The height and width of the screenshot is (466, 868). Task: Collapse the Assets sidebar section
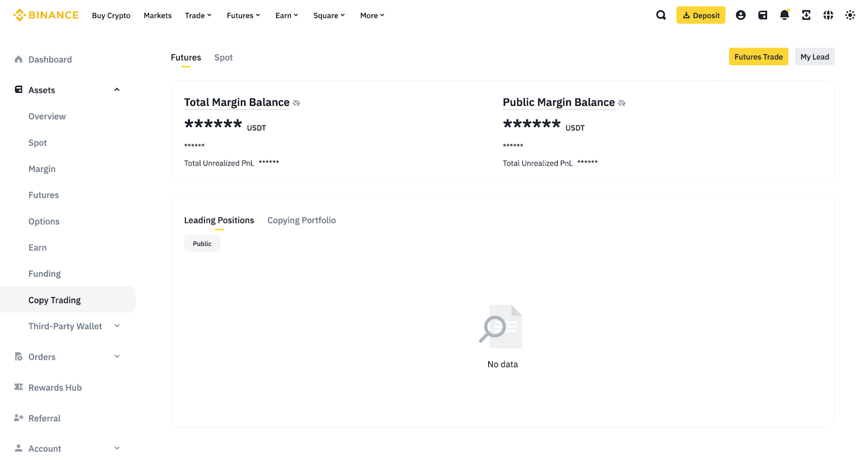coord(117,90)
